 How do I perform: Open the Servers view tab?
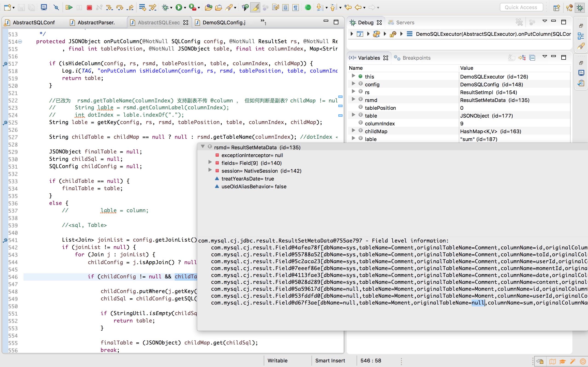[x=405, y=23]
